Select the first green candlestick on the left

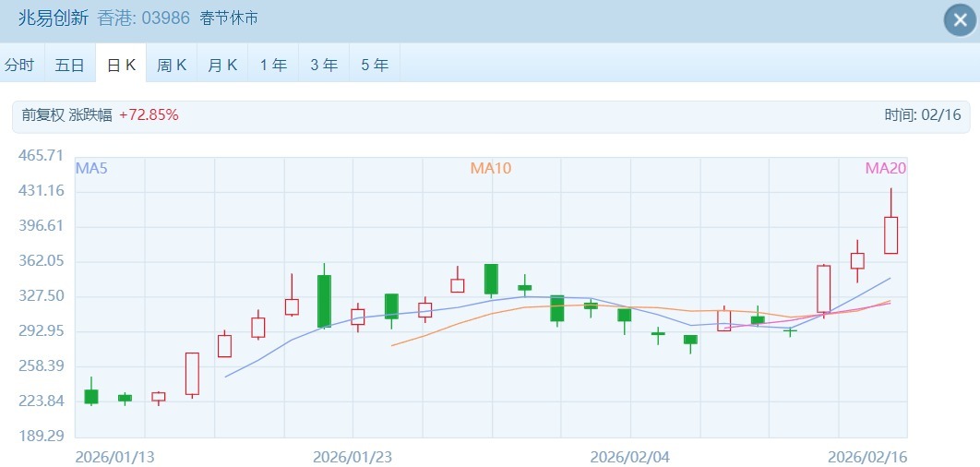click(91, 397)
